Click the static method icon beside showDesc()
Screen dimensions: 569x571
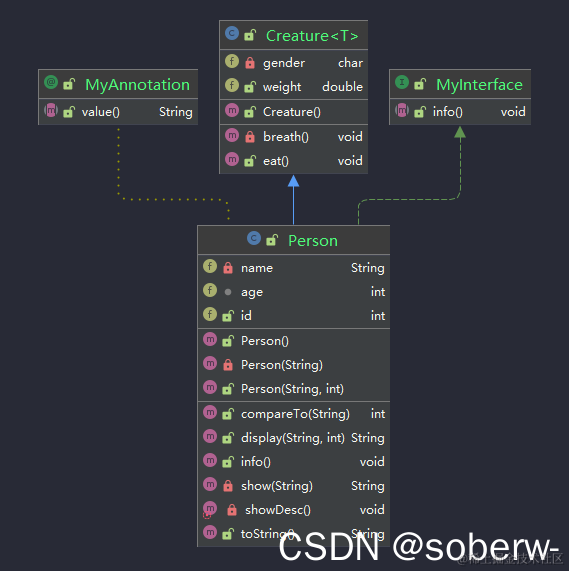210,509
